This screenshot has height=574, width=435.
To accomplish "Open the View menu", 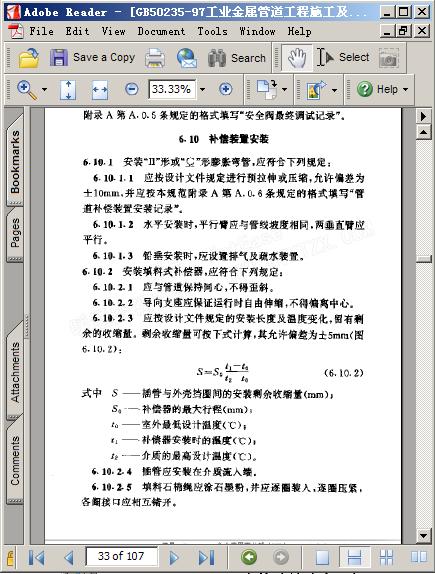I will [114, 31].
